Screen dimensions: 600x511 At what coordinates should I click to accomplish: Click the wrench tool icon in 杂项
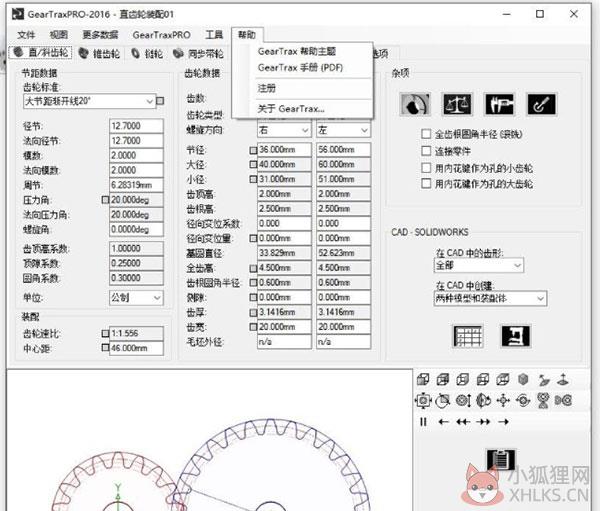541,104
